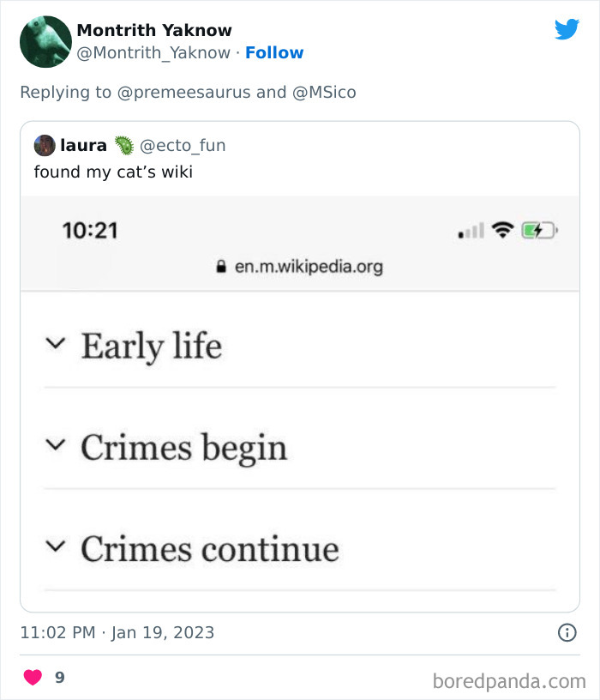Click the en.m.wikipedia.org address bar
Image resolution: width=600 pixels, height=700 pixels.
[310, 266]
